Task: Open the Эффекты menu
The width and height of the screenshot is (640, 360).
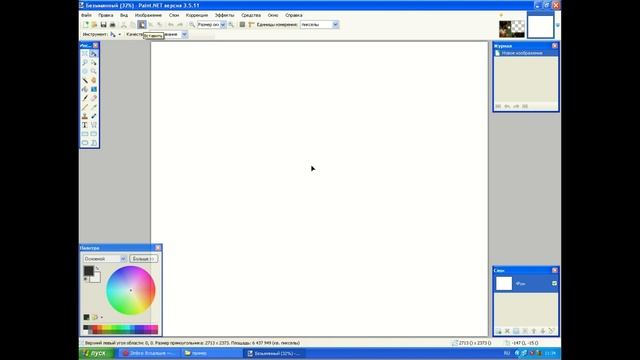Action: [224, 15]
